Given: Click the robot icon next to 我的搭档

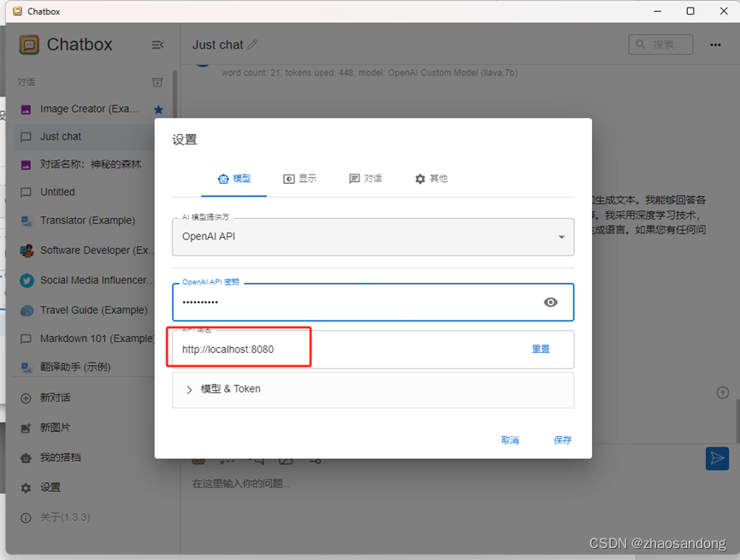Looking at the screenshot, I should (26, 458).
